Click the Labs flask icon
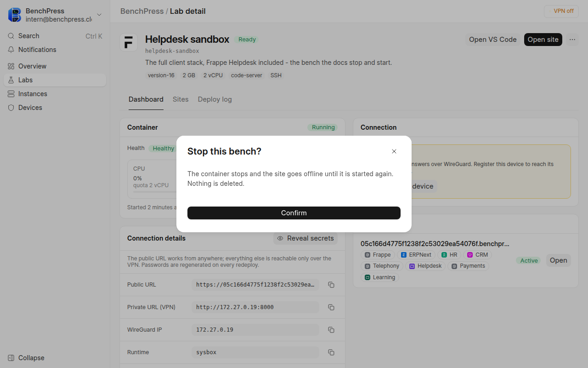The height and width of the screenshot is (368, 588). click(11, 80)
